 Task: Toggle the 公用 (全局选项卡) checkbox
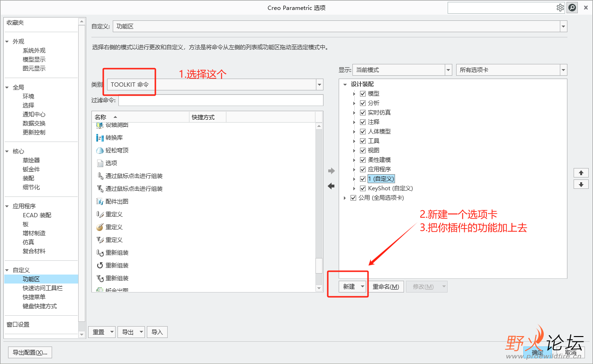(x=353, y=198)
